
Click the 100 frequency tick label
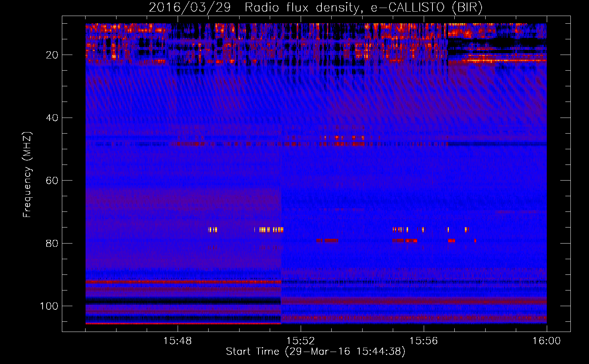tap(49, 306)
